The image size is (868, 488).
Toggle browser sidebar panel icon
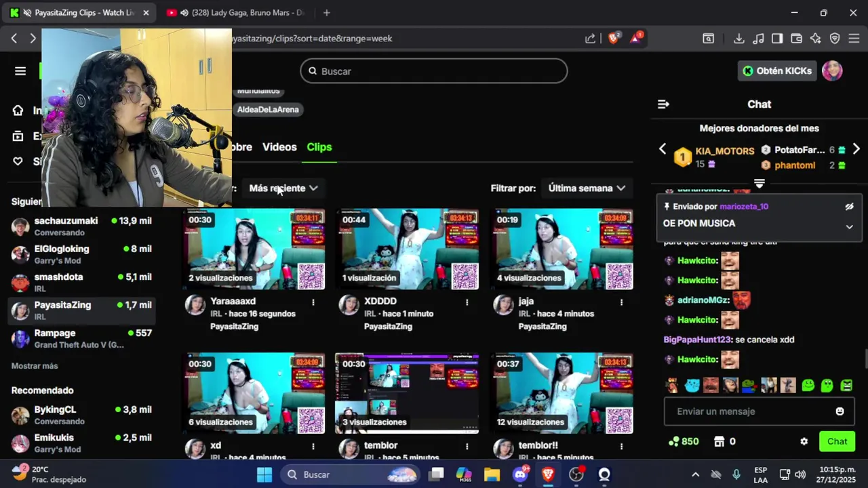(777, 39)
